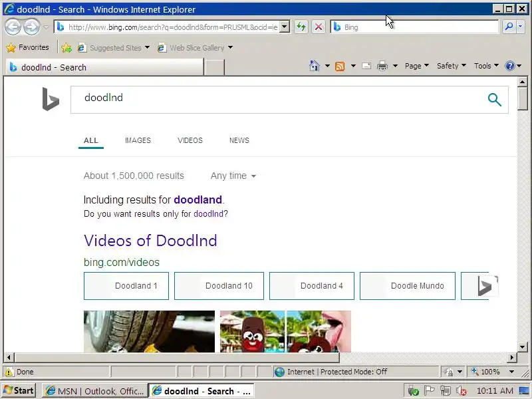Open the Home page icon
This screenshot has height=399, width=532.
click(314, 66)
